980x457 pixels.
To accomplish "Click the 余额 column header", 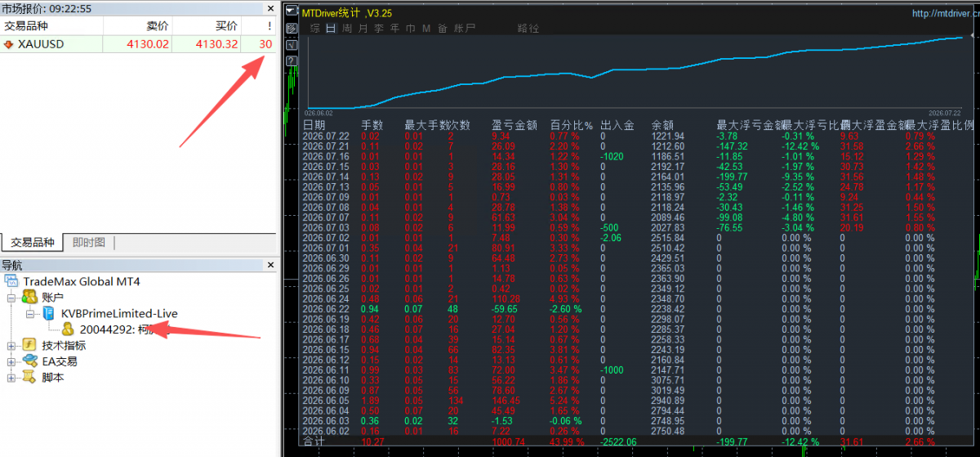I will [x=662, y=125].
